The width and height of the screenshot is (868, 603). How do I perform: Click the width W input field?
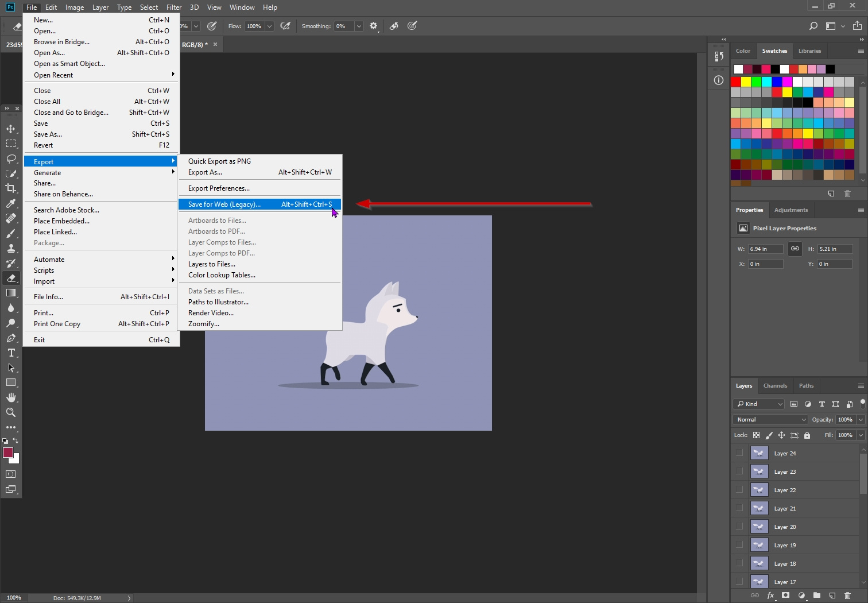click(765, 249)
